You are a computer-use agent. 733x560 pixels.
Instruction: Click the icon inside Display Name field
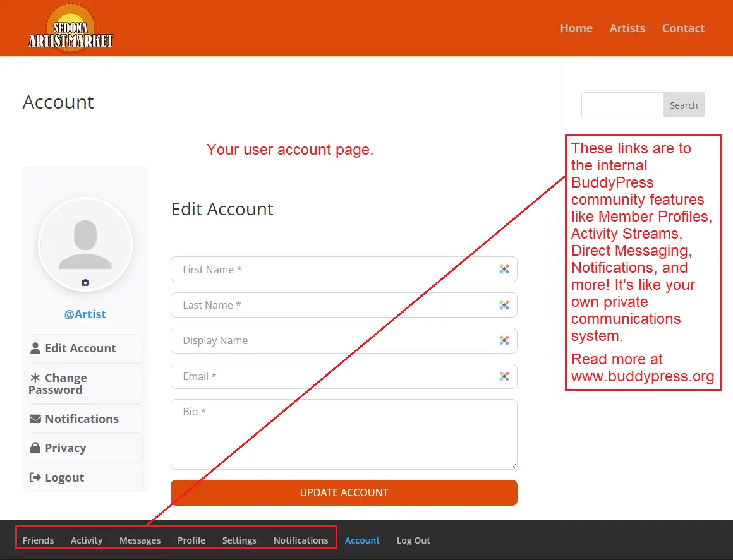click(504, 340)
